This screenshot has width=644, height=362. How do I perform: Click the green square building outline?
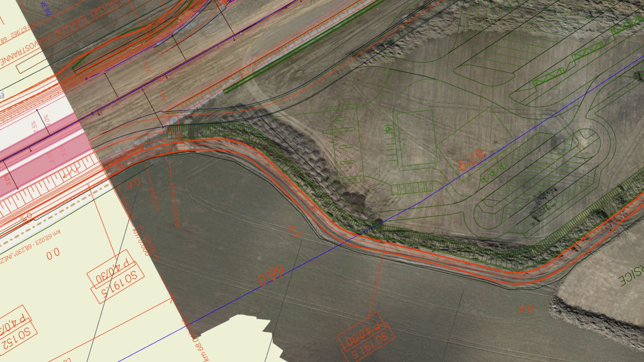click(x=416, y=141)
